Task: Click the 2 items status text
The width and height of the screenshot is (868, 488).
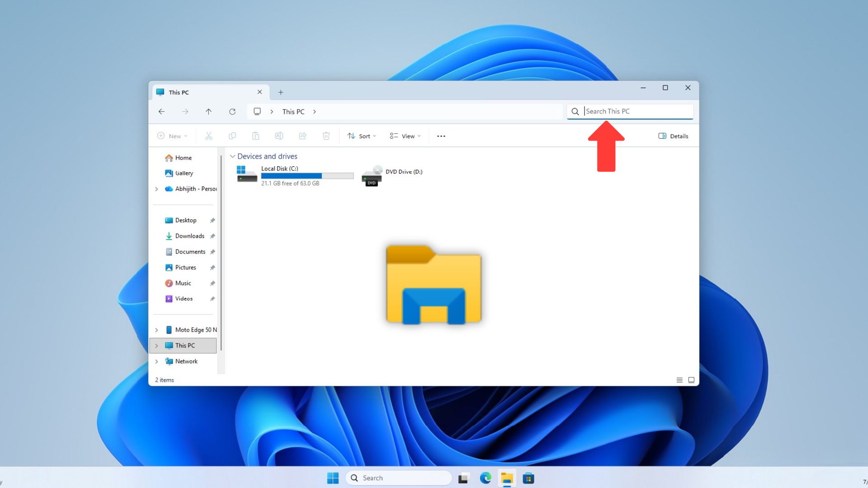Action: [x=165, y=380]
